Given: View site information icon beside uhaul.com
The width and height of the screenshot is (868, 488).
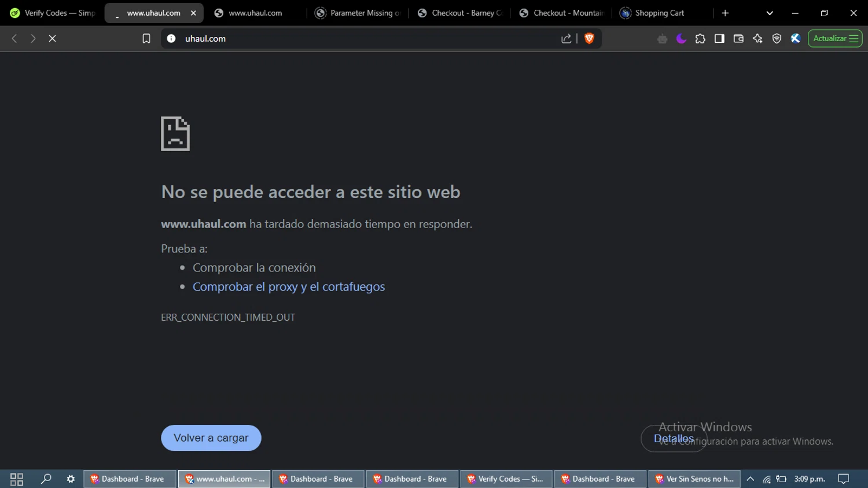Looking at the screenshot, I should (x=171, y=38).
